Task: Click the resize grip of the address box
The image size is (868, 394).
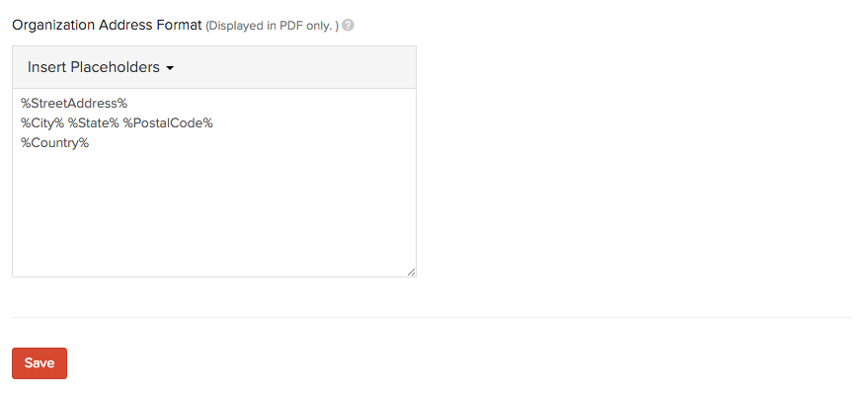Action: click(411, 272)
